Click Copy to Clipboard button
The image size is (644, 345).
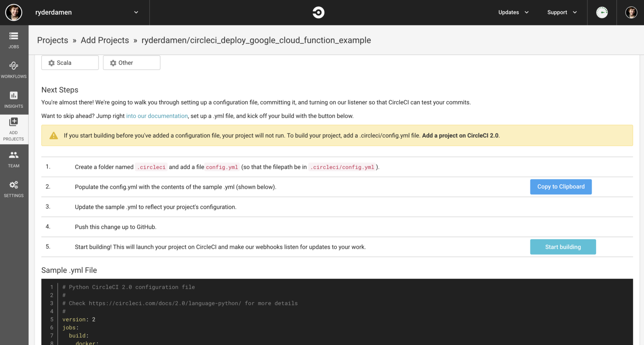coord(561,187)
